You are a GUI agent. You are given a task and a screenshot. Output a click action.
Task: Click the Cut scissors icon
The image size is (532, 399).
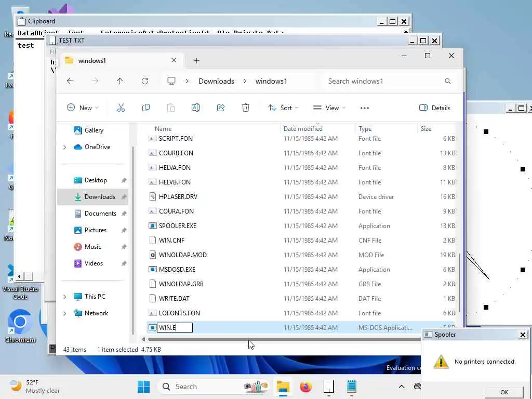tap(121, 108)
